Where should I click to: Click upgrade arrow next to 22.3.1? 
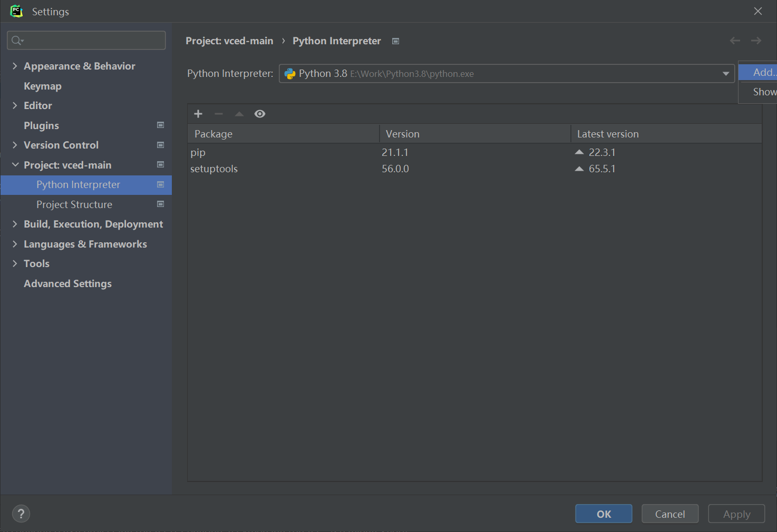click(x=579, y=152)
